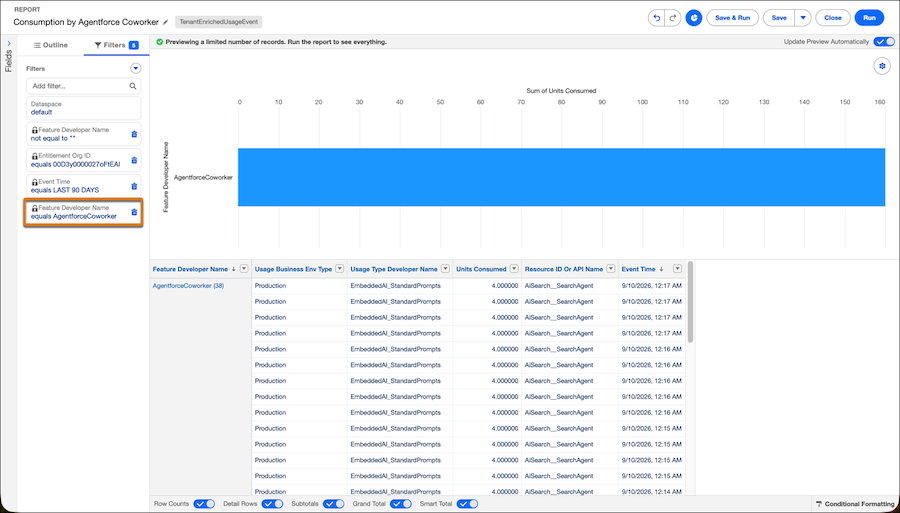Click the table vertical scrollbar
The image size is (900, 513).
pyautogui.click(x=690, y=302)
